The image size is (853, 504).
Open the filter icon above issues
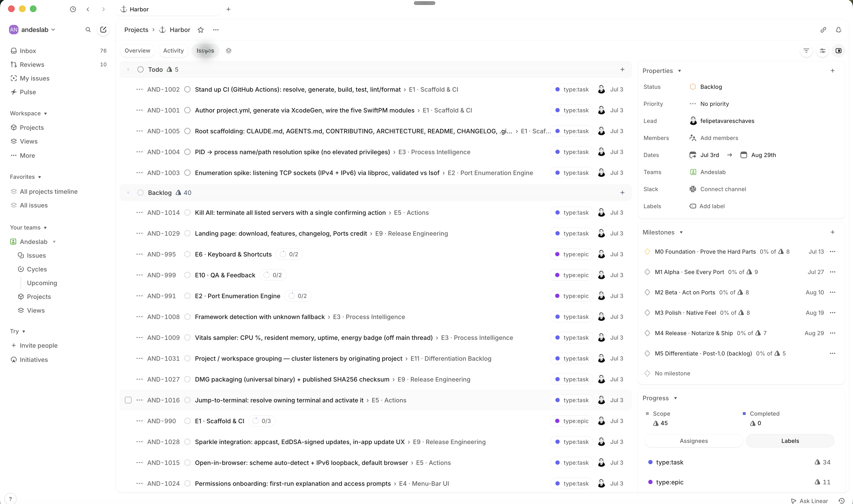806,51
